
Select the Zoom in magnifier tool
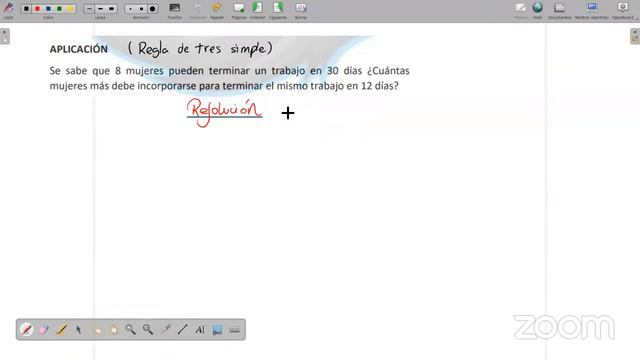tap(131, 330)
